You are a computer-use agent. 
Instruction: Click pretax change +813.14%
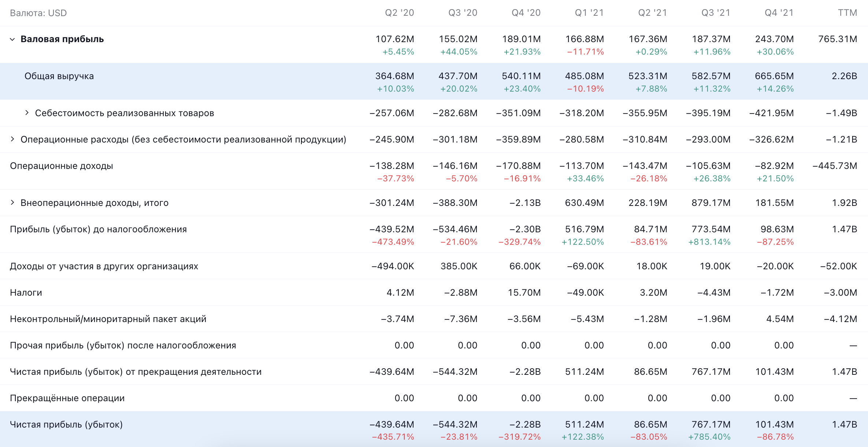[x=709, y=242]
